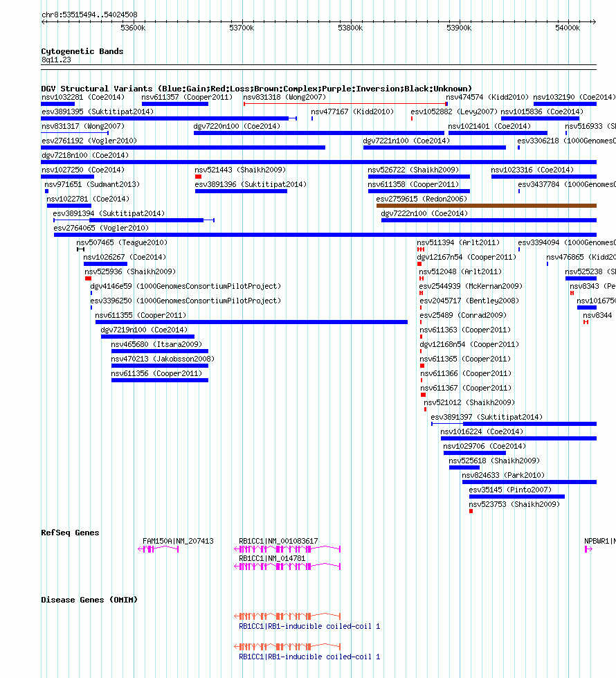
Task: Click the esv3891395 (Suktitipat2014) label
Action: (98, 111)
